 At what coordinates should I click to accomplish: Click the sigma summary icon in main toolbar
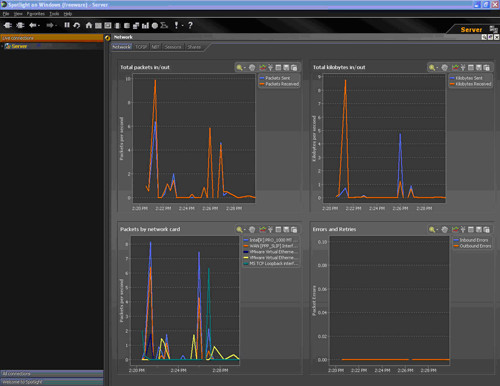[164, 25]
